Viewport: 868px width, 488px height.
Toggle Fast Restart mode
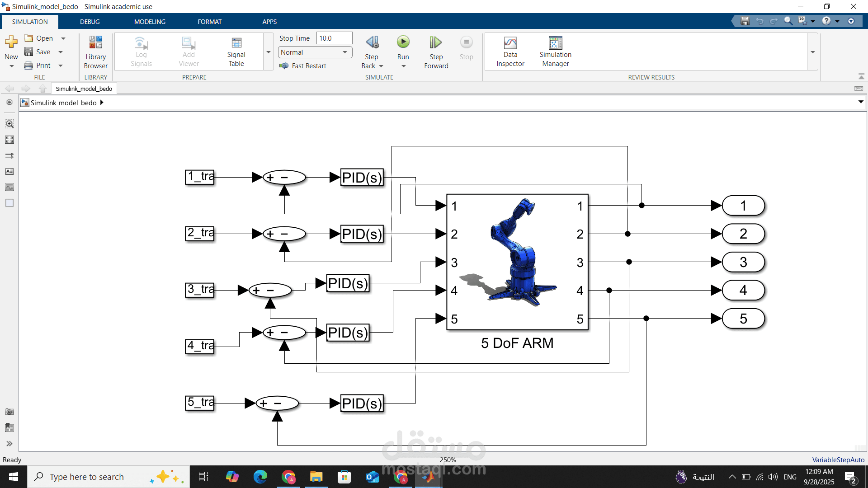pyautogui.click(x=303, y=66)
